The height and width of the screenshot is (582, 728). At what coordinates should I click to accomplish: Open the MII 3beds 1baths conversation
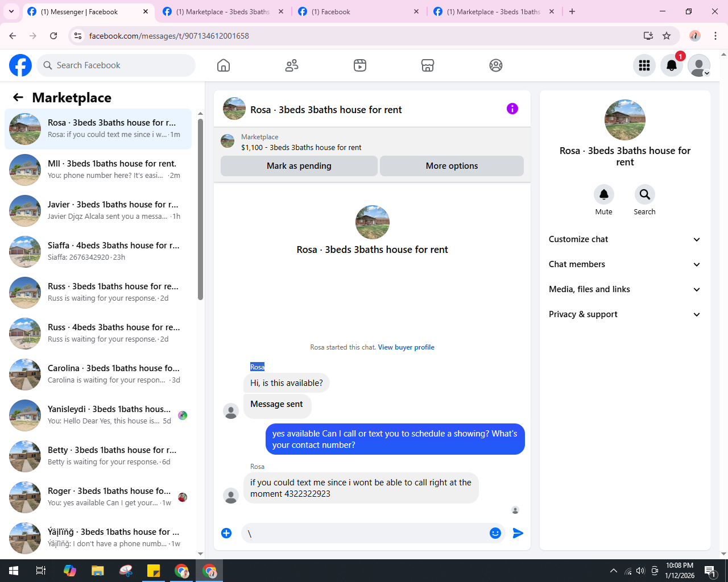[98, 170]
